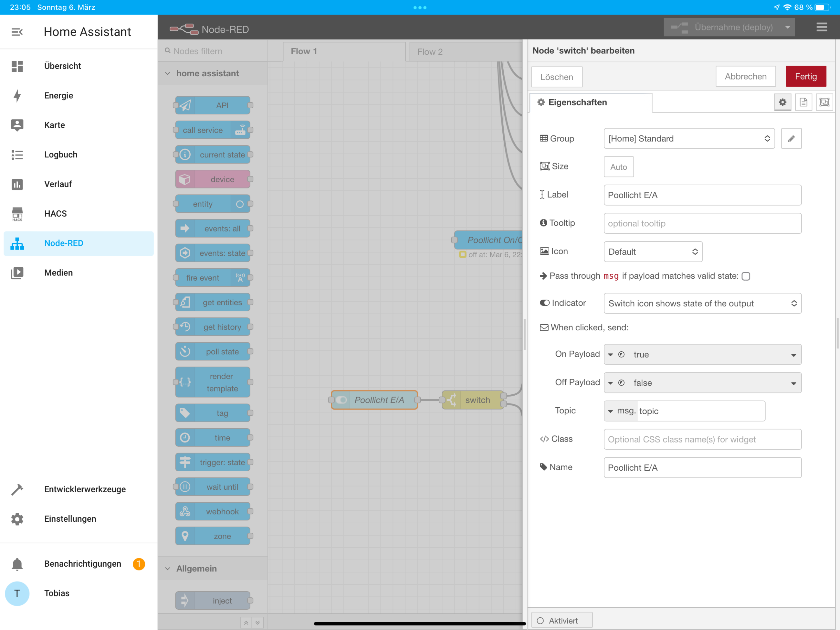Click Löschen to delete the node
The image size is (840, 630).
557,77
